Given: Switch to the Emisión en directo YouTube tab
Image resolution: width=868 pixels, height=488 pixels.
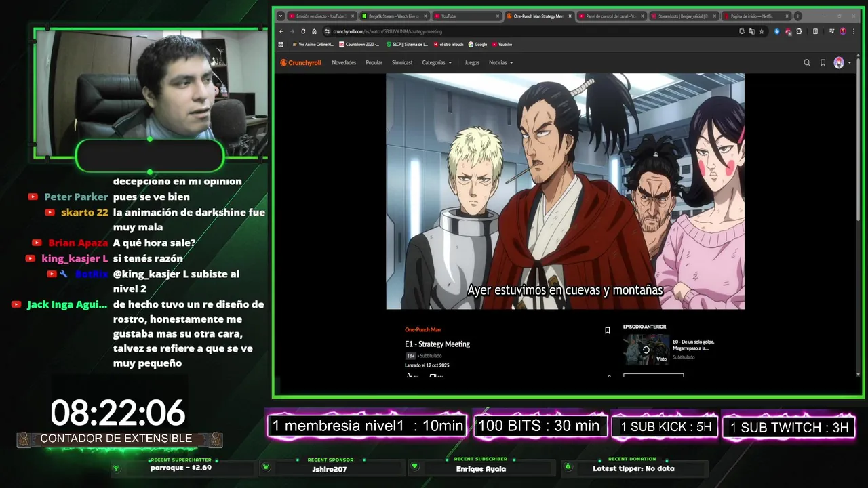Looking at the screenshot, I should click(321, 16).
